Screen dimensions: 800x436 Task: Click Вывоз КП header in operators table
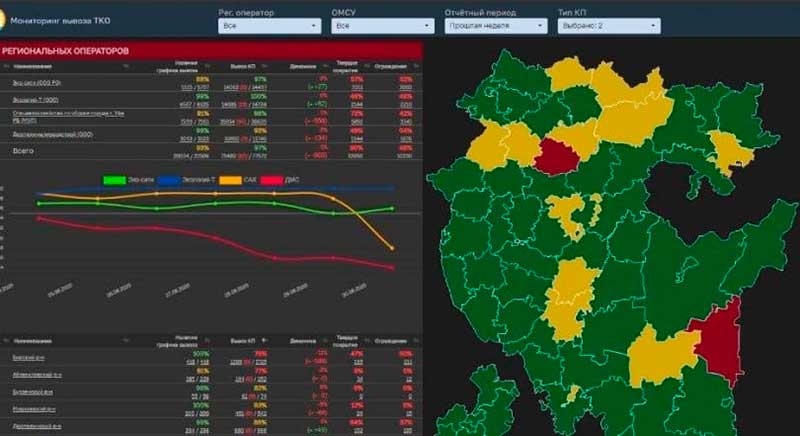pos(243,66)
